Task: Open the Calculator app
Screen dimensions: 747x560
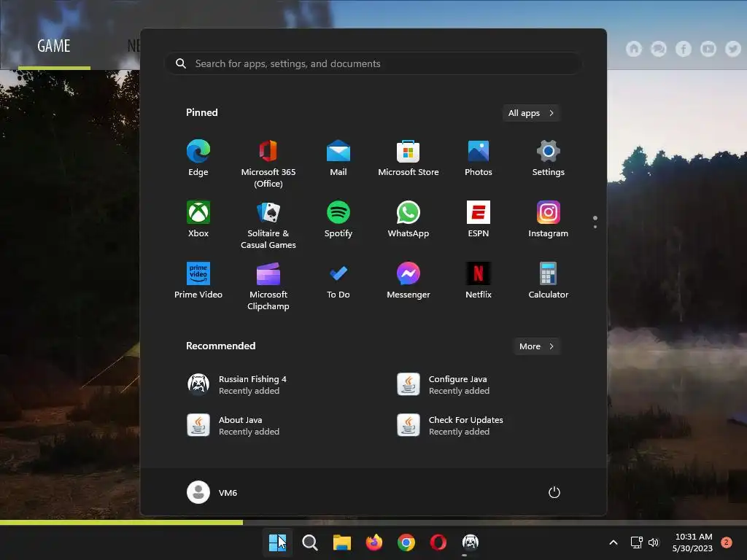Action: tap(549, 281)
